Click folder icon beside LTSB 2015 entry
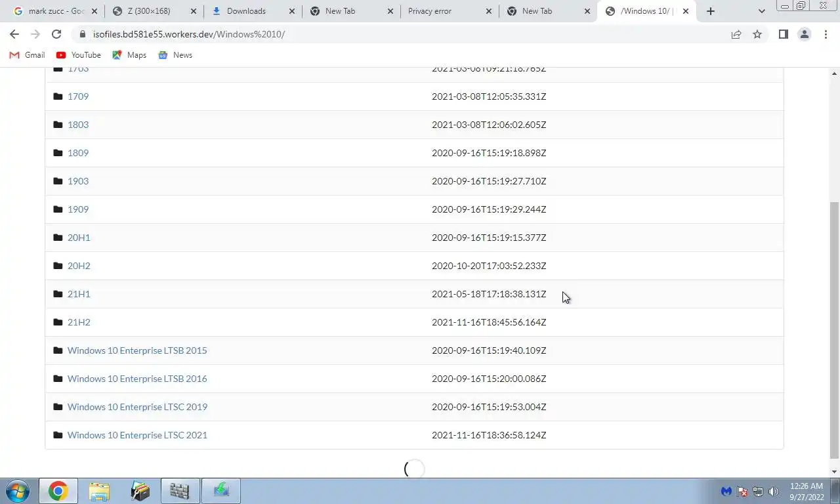The image size is (840, 504). click(58, 350)
